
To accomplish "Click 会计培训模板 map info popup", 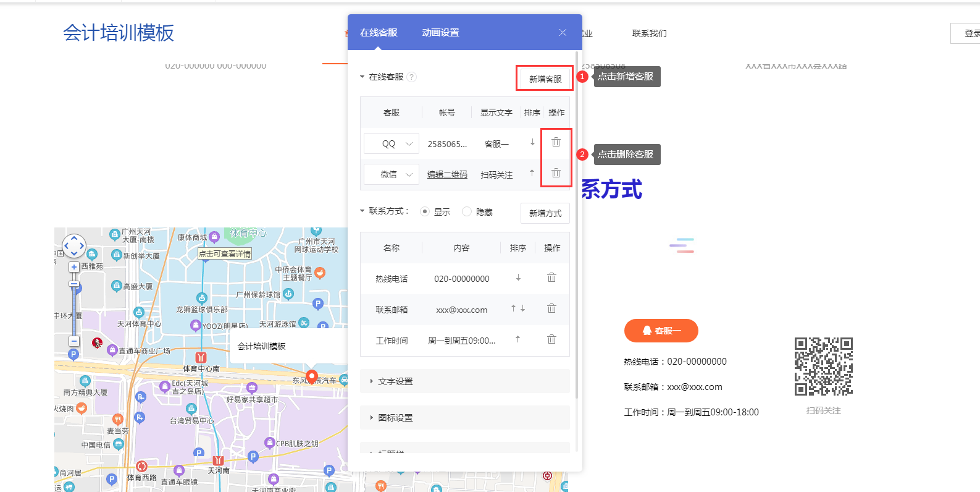I will [288, 346].
